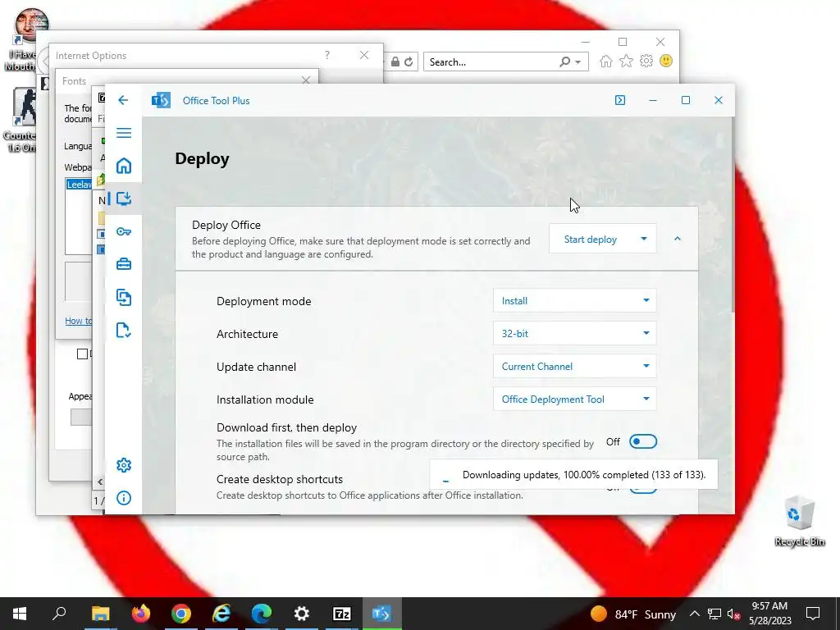
Task: Open the document check sidebar icon
Action: coord(124,330)
